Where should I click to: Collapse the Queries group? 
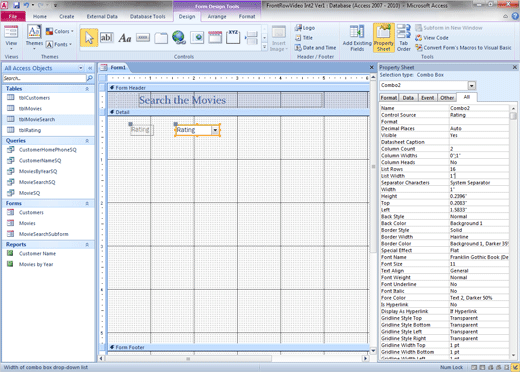pyautogui.click(x=87, y=141)
